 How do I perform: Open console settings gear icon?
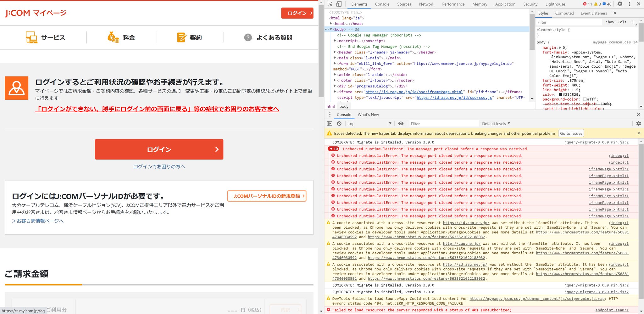[x=639, y=124]
